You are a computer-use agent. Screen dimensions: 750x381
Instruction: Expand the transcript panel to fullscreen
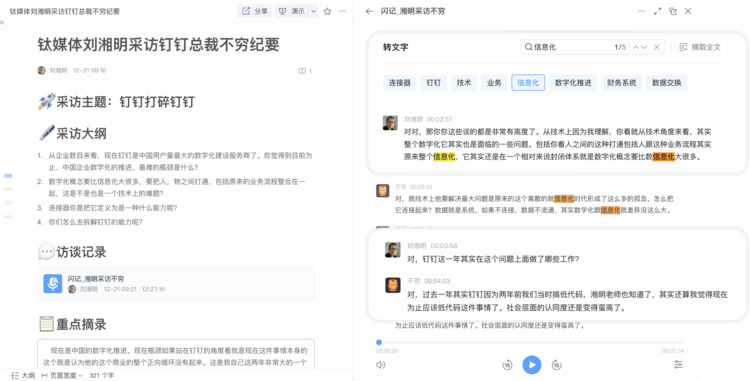(658, 11)
